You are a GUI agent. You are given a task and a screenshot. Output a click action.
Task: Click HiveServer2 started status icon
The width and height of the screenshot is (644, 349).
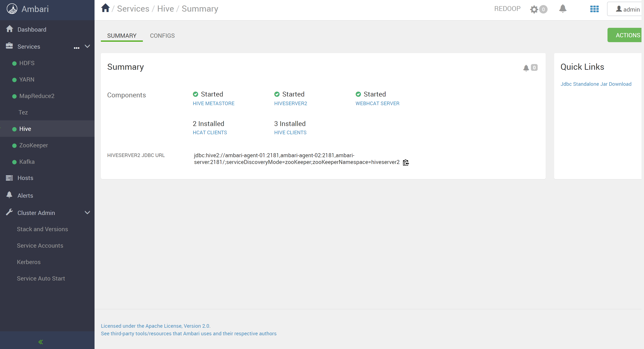(277, 94)
